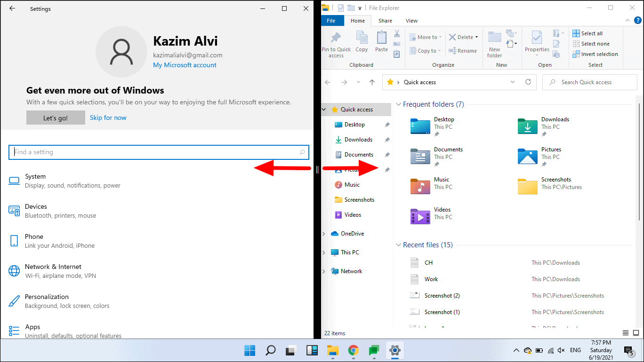The height and width of the screenshot is (362, 644).
Task: Click Select all in the ribbon
Action: click(588, 33)
